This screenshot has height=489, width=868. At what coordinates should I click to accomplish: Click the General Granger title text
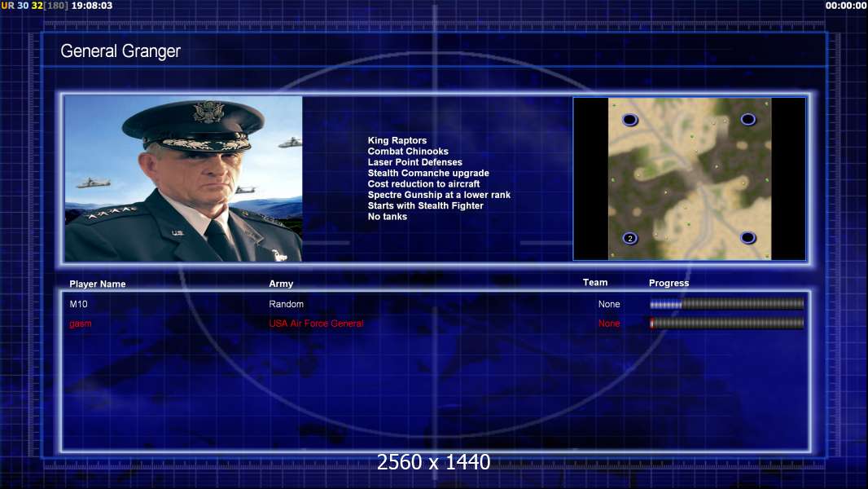tap(121, 51)
